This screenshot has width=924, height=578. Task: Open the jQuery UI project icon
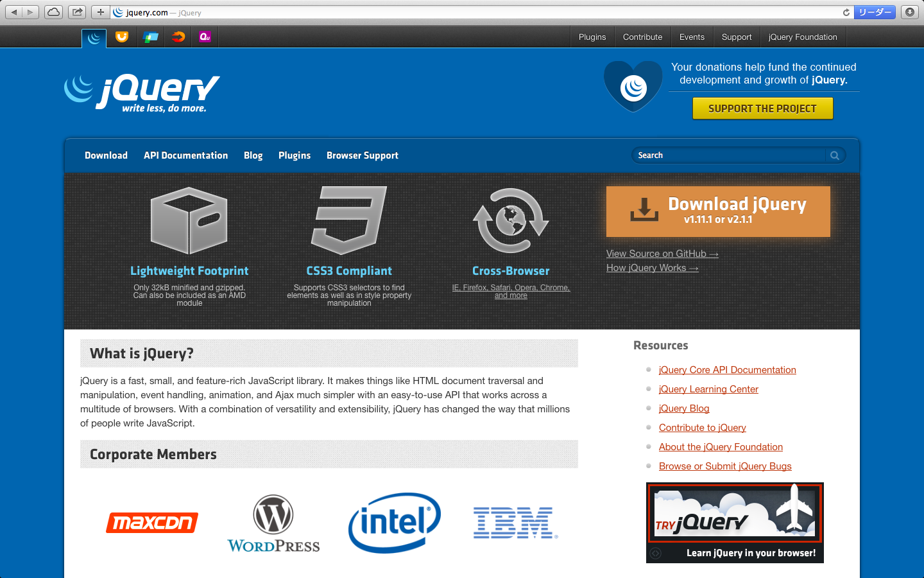tap(122, 37)
